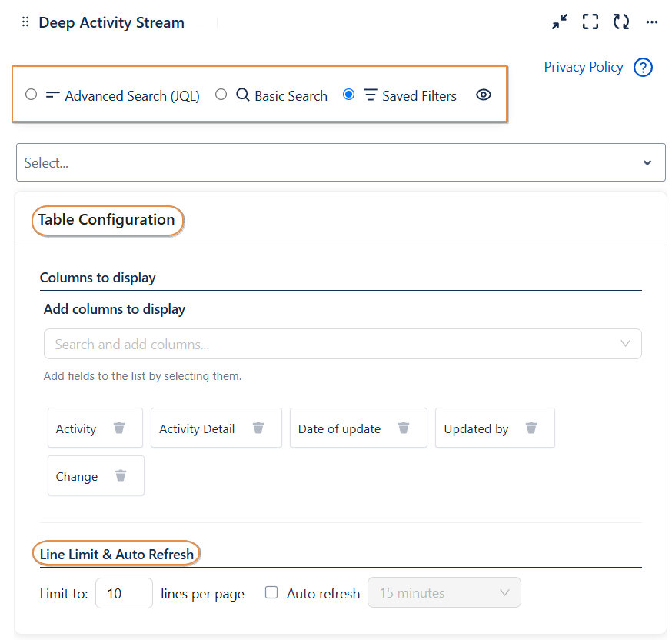Refresh the Deep Activity Stream gadget
Image resolution: width=672 pixels, height=640 pixels.
(621, 22)
